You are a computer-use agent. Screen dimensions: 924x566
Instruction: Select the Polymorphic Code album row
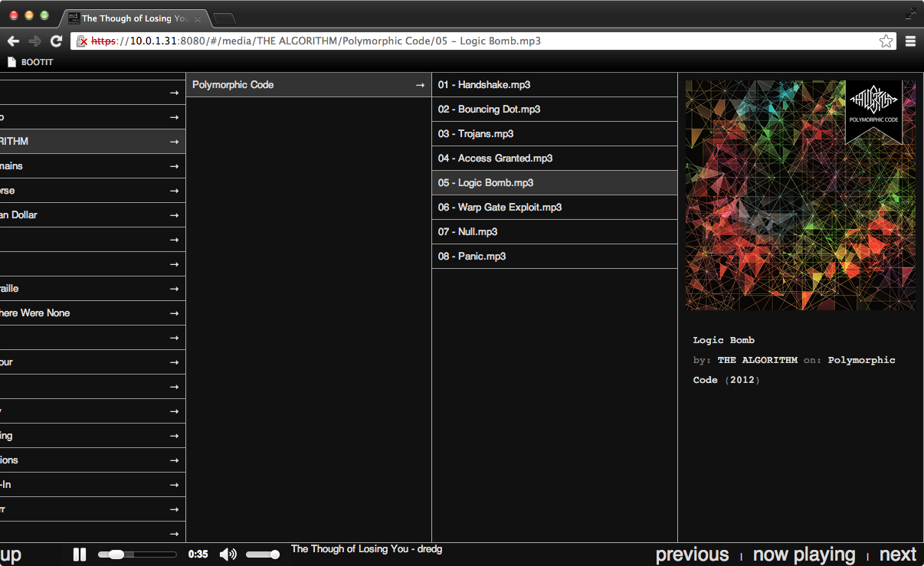309,85
